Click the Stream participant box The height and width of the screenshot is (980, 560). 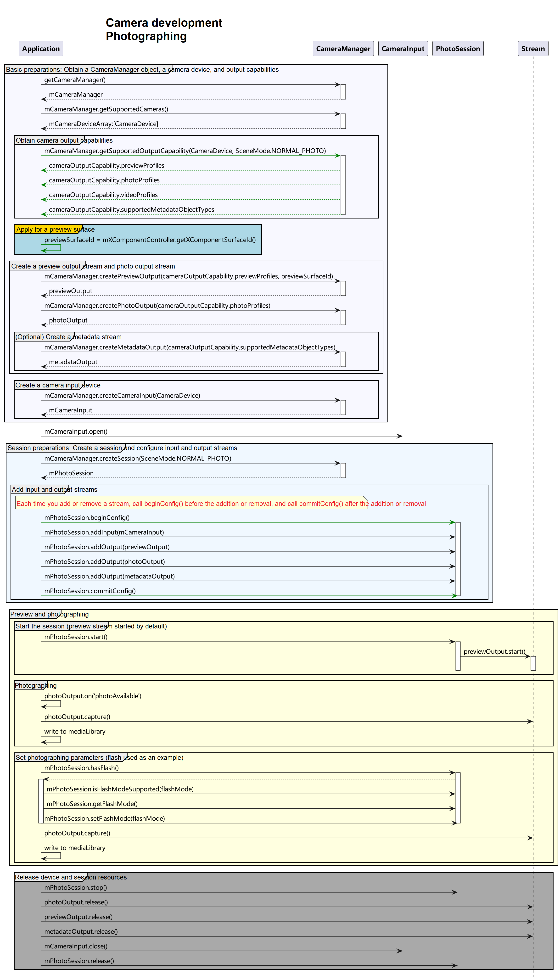(x=533, y=48)
